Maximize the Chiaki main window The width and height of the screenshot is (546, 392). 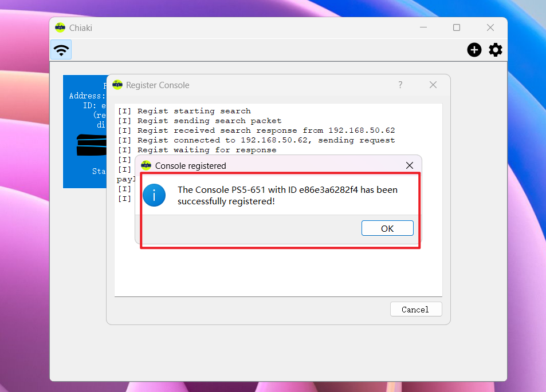coord(457,27)
